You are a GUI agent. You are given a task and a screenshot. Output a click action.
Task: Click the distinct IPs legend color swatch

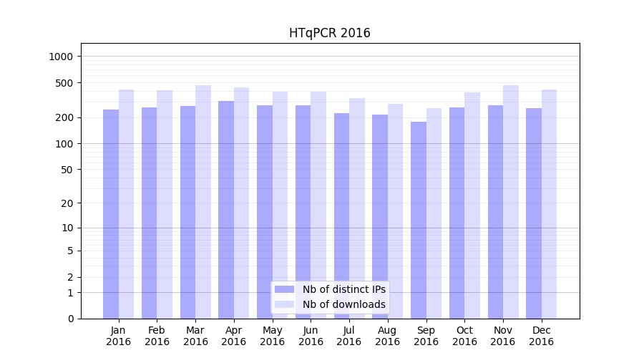coord(285,289)
